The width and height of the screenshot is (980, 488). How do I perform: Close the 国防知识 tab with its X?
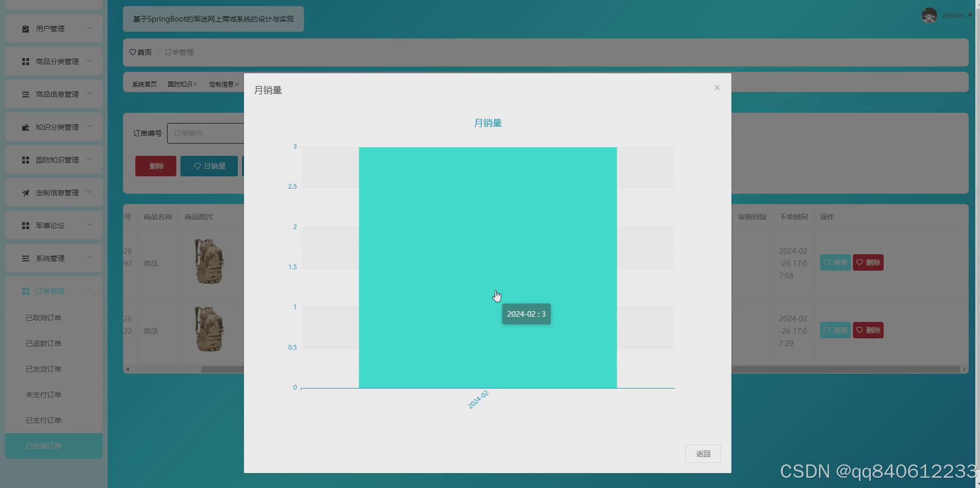195,85
